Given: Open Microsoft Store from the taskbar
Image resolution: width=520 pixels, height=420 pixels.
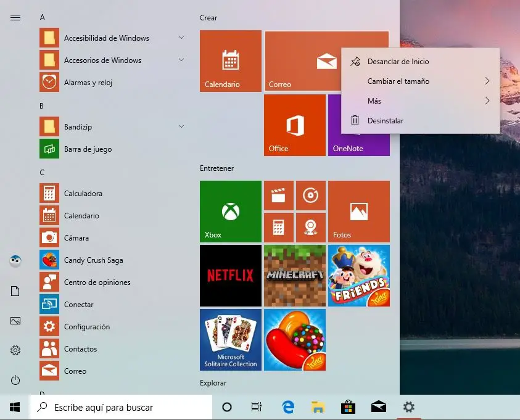Looking at the screenshot, I should (x=348, y=407).
